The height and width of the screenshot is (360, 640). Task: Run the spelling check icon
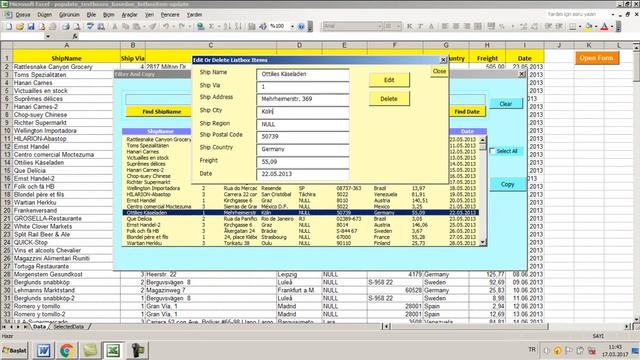coord(90,27)
